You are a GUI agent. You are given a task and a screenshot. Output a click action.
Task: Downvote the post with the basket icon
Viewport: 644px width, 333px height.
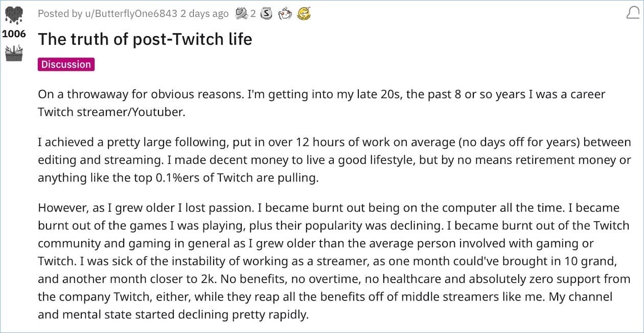pyautogui.click(x=14, y=53)
